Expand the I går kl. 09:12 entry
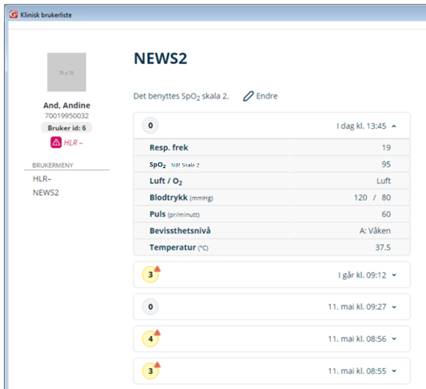426x389 pixels. tap(394, 275)
